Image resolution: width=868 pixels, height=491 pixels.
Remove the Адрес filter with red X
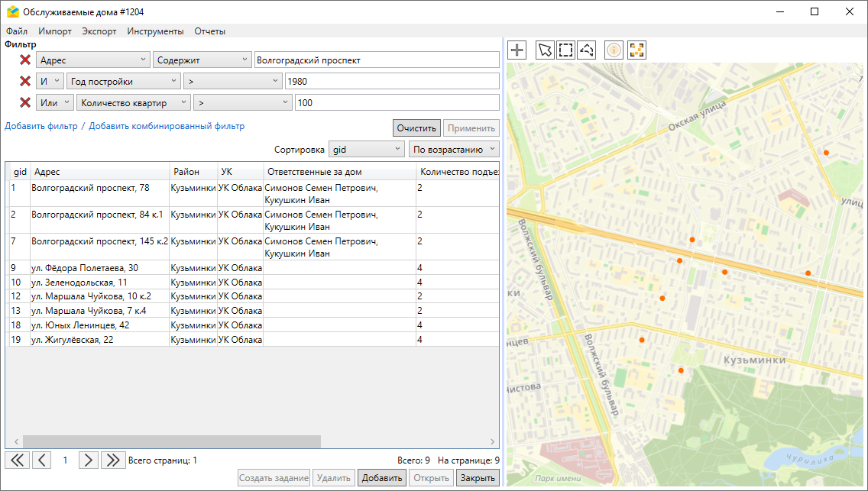[x=25, y=60]
